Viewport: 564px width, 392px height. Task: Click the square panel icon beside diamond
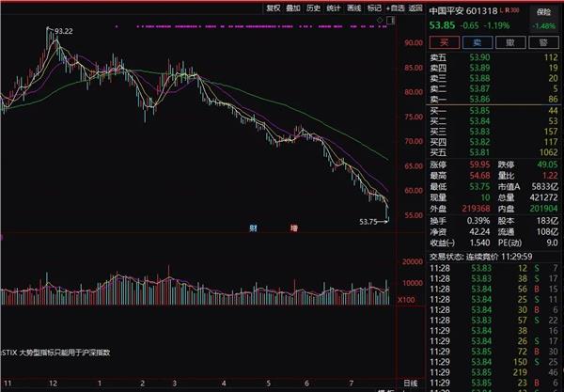390,21
